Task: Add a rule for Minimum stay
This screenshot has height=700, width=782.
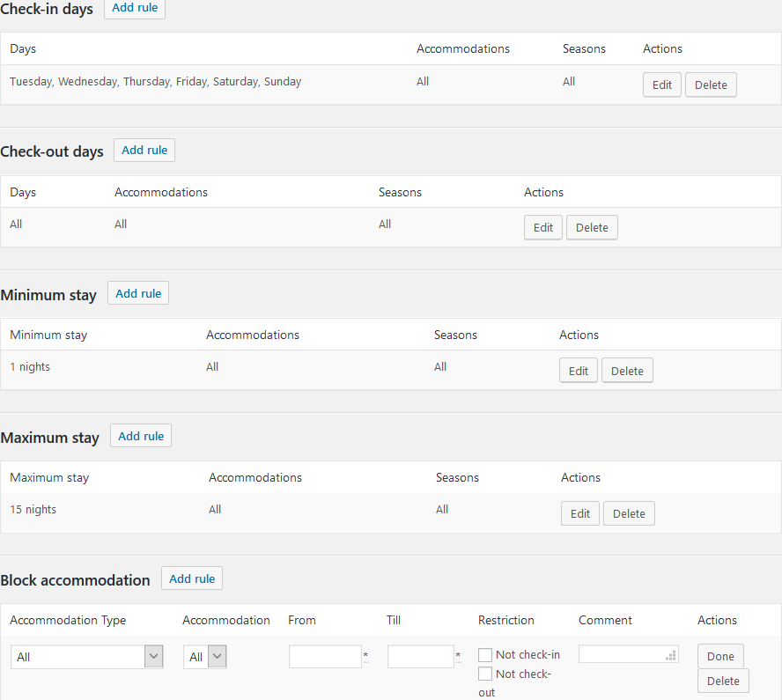Action: pos(138,293)
